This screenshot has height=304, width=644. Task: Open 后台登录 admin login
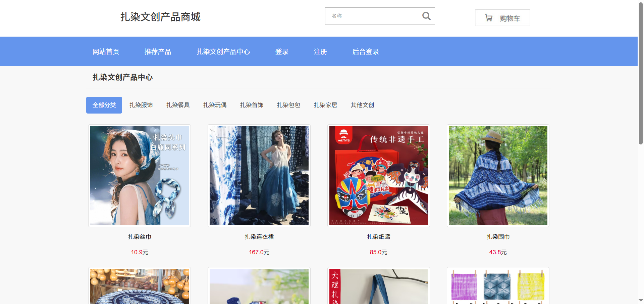coord(366,52)
